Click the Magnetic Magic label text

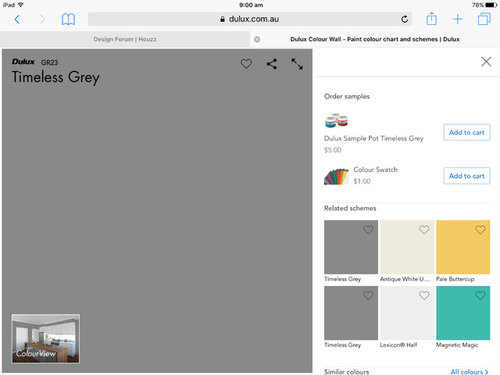click(x=457, y=345)
